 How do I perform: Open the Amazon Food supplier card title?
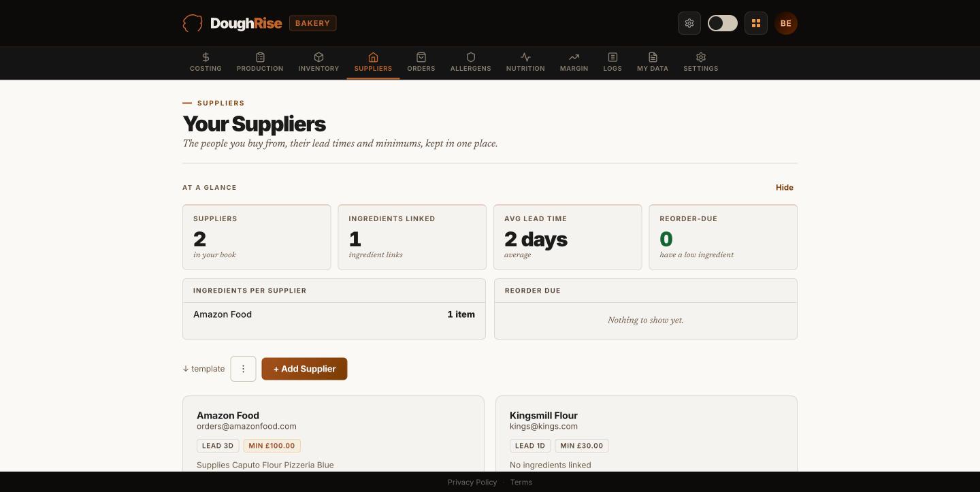click(x=228, y=415)
